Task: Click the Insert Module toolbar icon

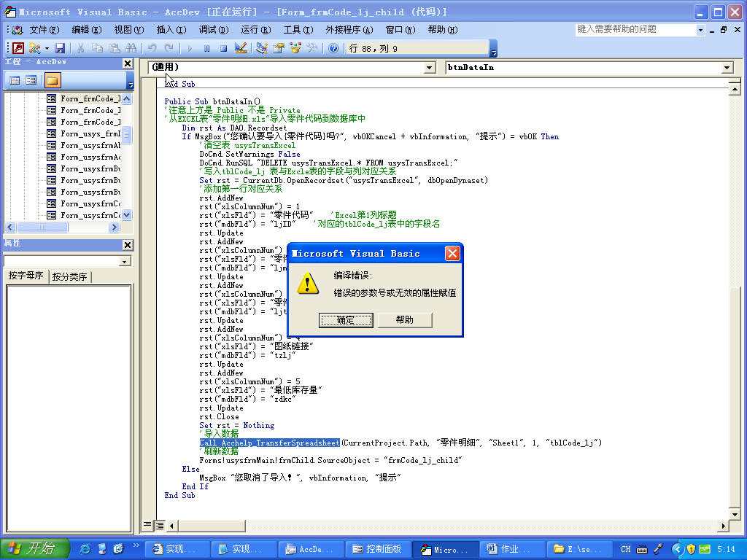Action: 34,48
